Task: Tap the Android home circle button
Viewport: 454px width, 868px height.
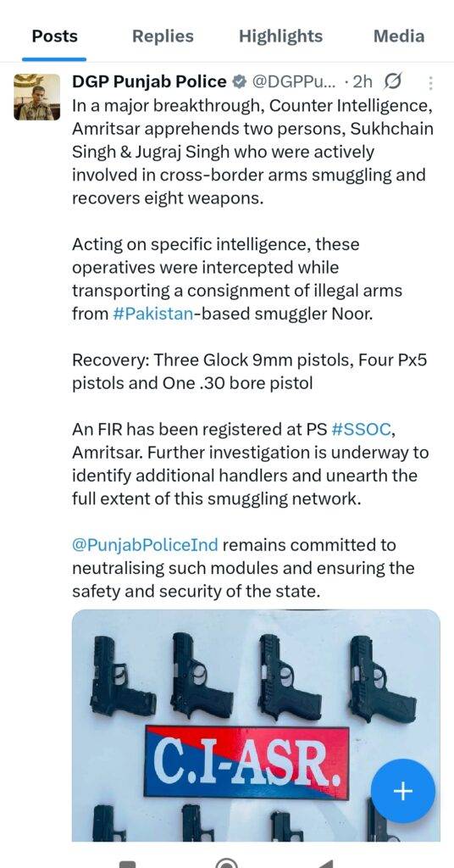Action: pos(226,864)
